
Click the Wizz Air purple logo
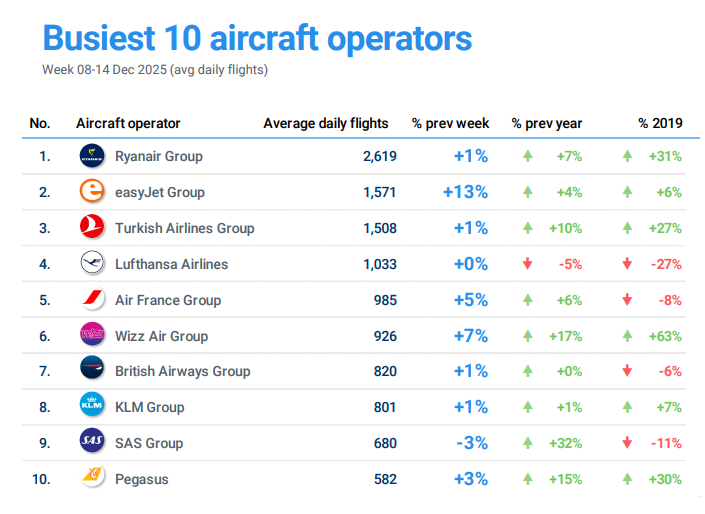coord(92,336)
